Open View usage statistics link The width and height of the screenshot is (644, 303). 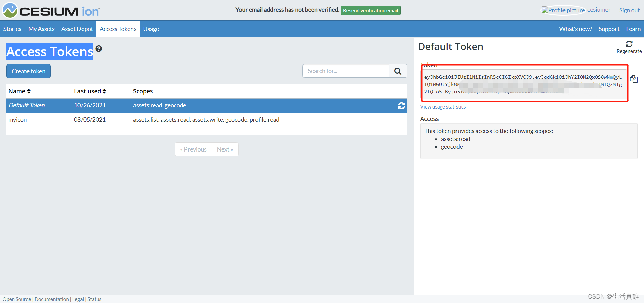pyautogui.click(x=443, y=107)
